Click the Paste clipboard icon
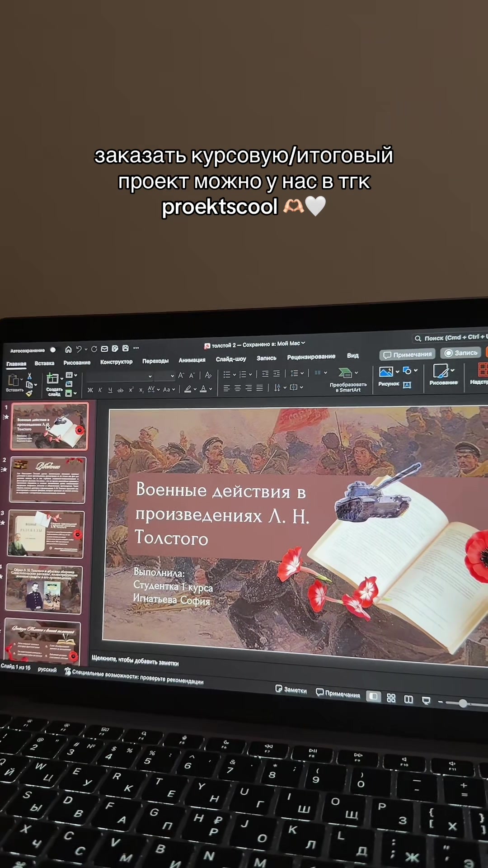The height and width of the screenshot is (868, 488). (x=13, y=380)
